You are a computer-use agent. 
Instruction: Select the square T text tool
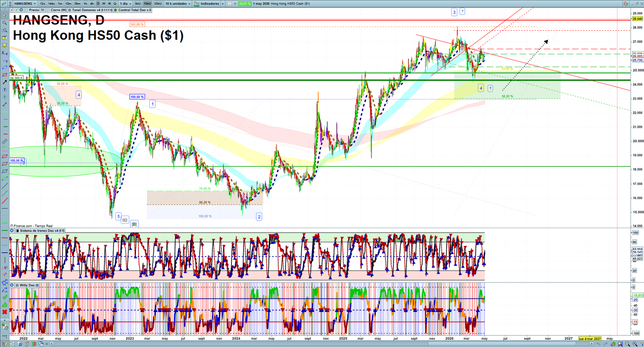(x=5, y=89)
